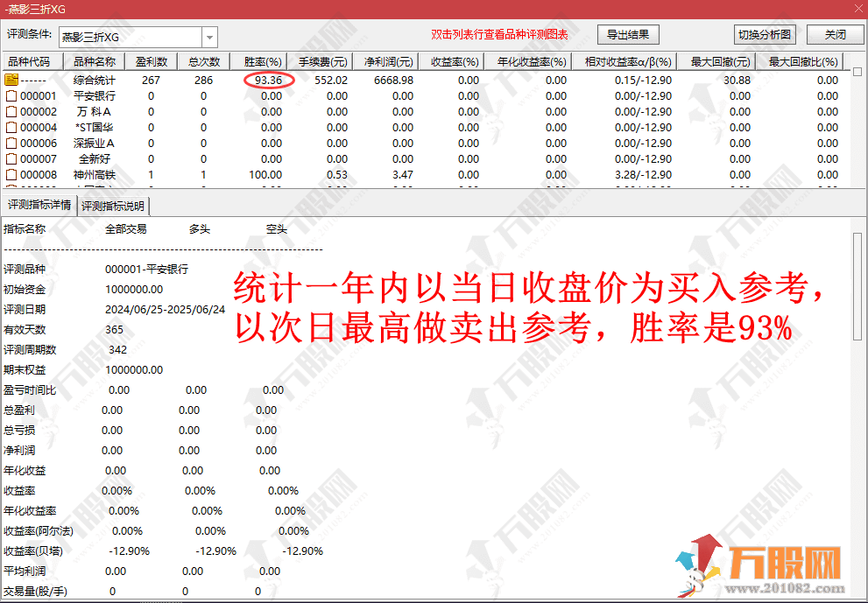Click the 30.88 max drawdown cell

click(737, 81)
